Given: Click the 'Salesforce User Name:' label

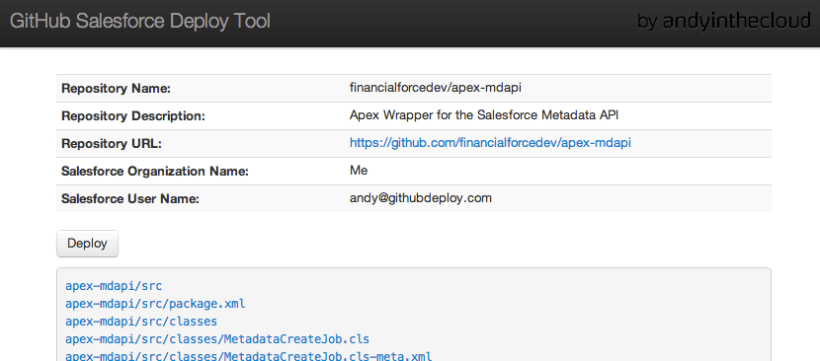Looking at the screenshot, I should [131, 199].
